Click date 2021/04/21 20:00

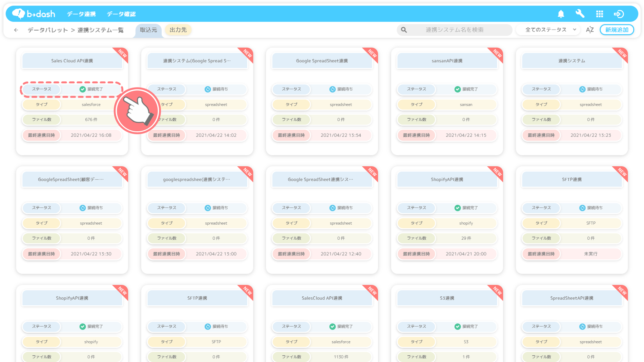(x=466, y=254)
